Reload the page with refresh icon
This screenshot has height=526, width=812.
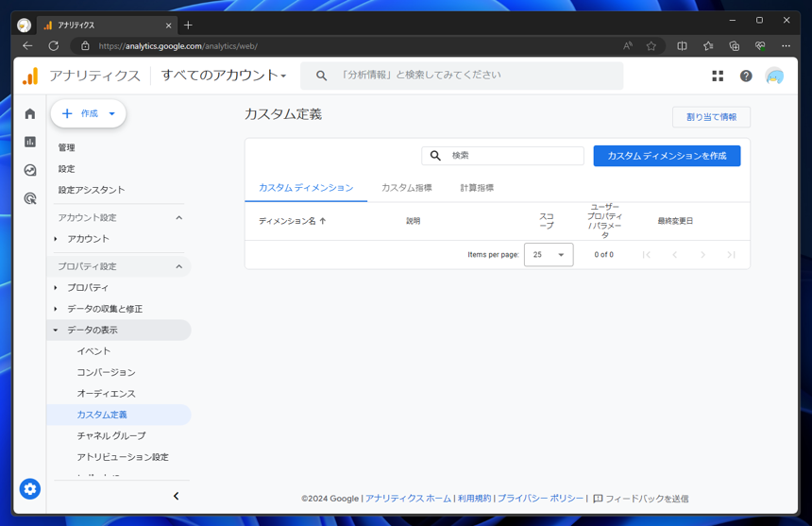click(53, 46)
